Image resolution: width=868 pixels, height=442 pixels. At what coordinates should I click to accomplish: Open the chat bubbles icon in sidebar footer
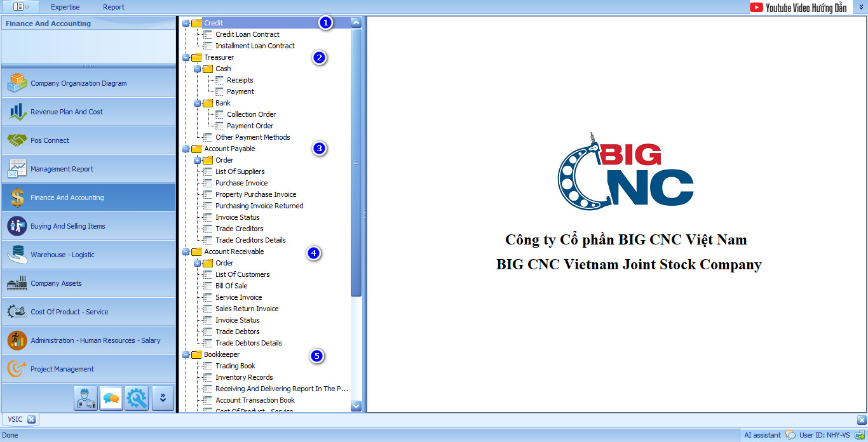point(111,398)
